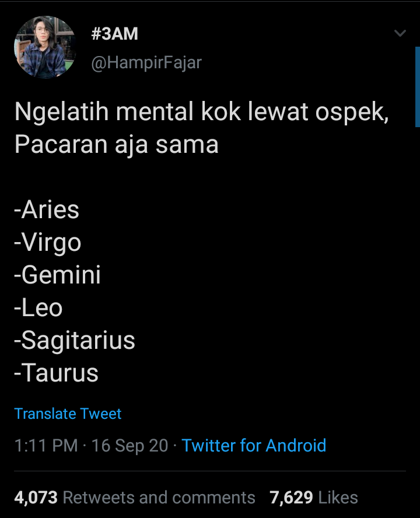This screenshot has height=518, width=420.
Task: Click the Translate Tweet link
Action: coord(68,414)
